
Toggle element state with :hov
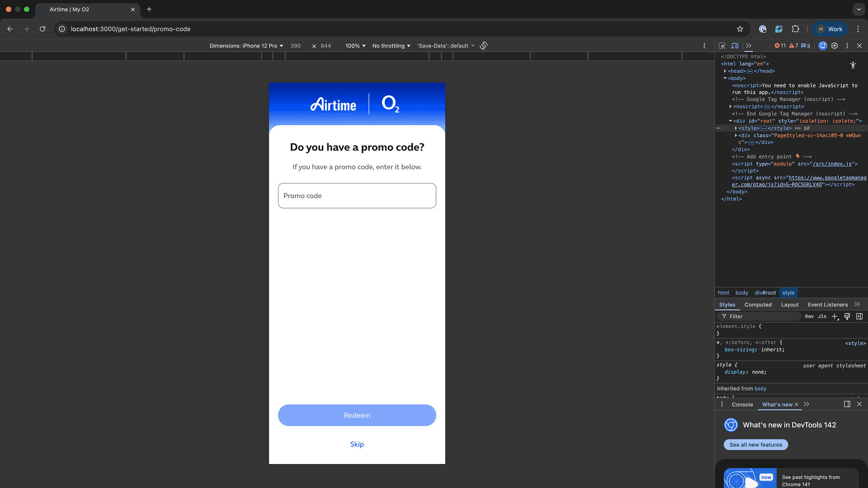click(809, 316)
